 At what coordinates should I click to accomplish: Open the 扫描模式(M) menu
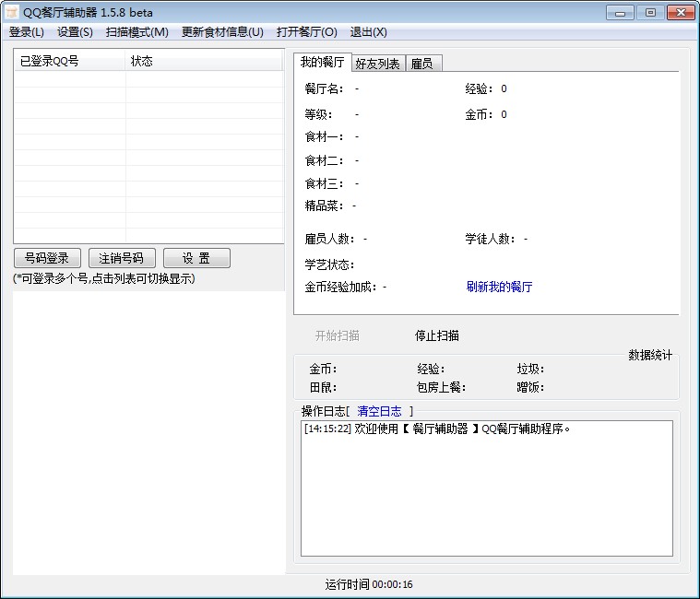pos(136,32)
